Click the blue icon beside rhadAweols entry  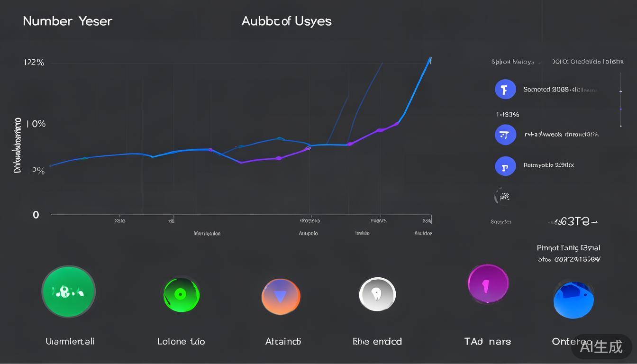tap(505, 135)
